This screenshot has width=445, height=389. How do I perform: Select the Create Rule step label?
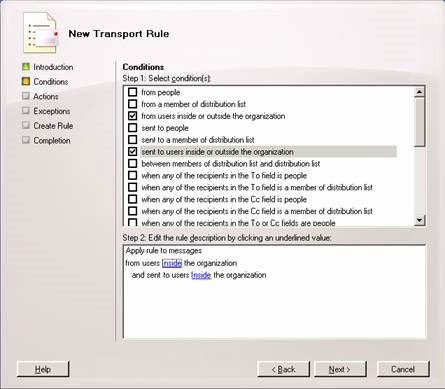tap(53, 126)
